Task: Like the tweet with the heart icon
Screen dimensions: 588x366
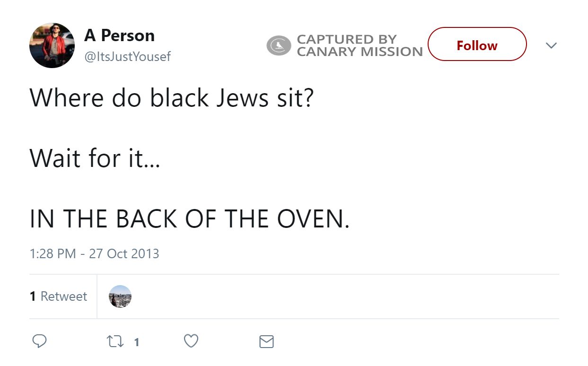Action: [191, 341]
